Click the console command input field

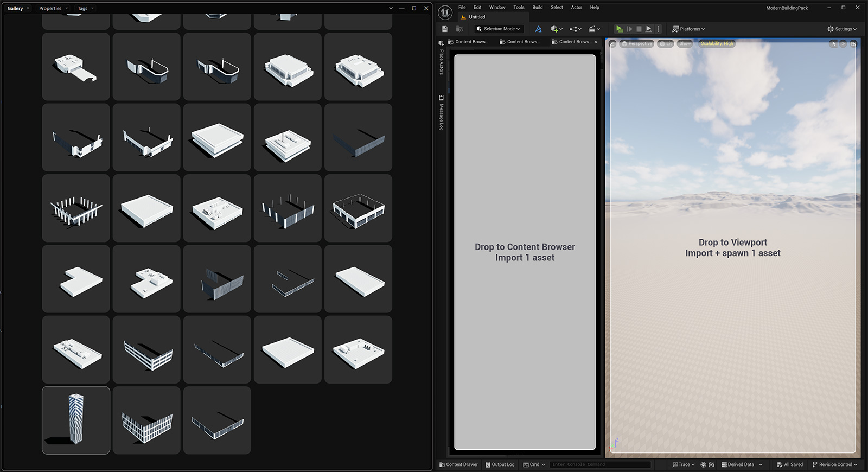(601, 464)
